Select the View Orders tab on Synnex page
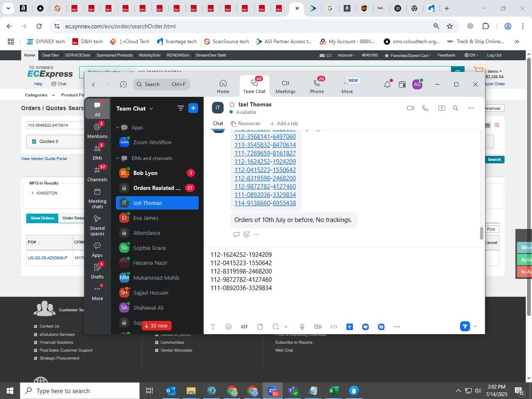 (42, 218)
